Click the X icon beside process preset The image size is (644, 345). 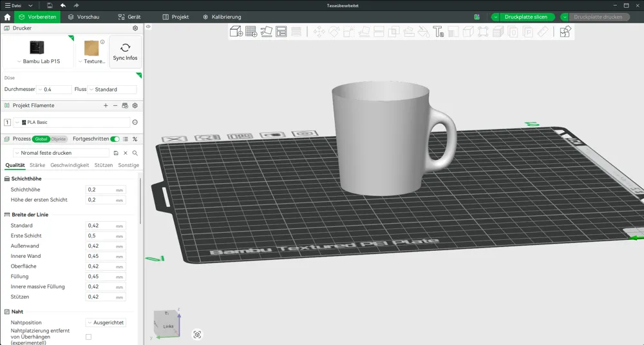pos(126,153)
